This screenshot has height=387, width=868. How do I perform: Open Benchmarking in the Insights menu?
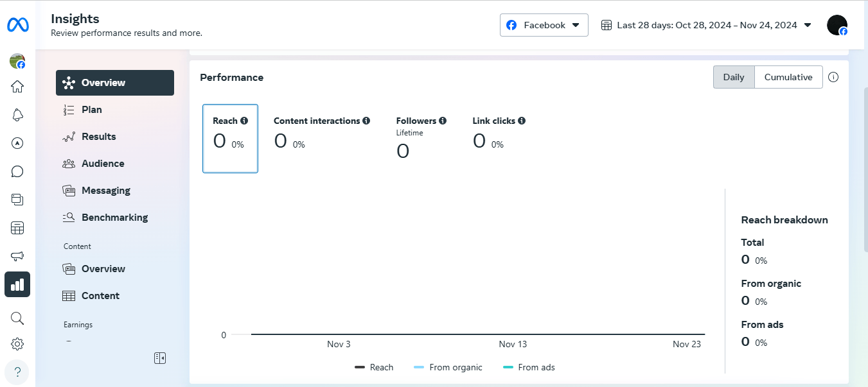115,218
